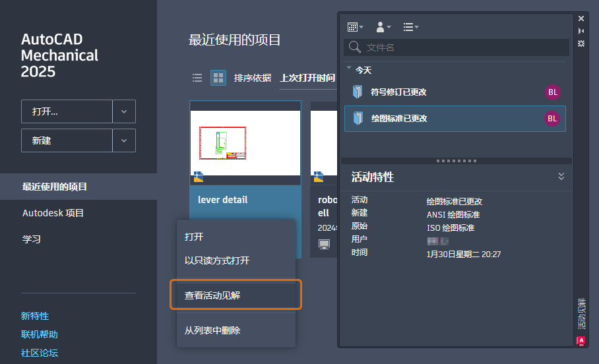
Task: Click the magnifier search icon
Action: [x=354, y=47]
